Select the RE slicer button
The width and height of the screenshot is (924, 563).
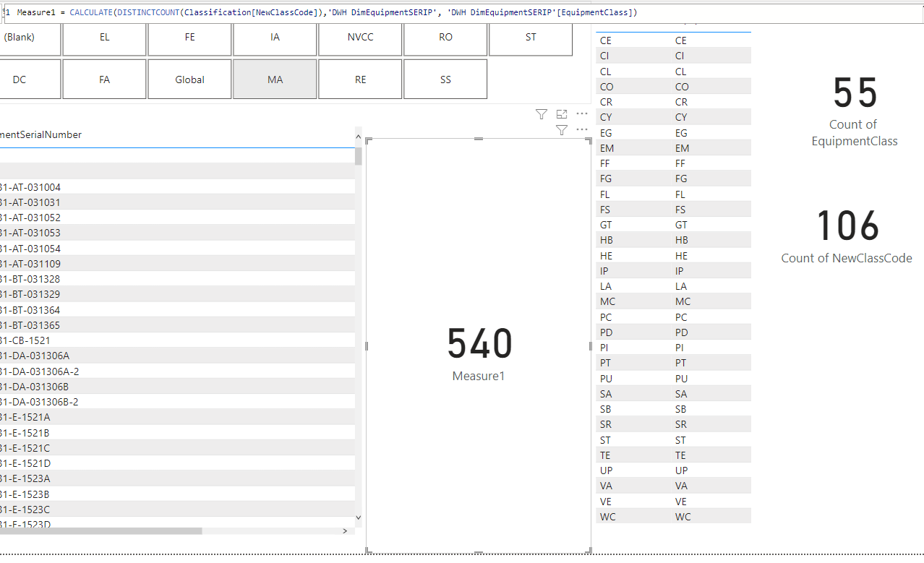pos(360,79)
